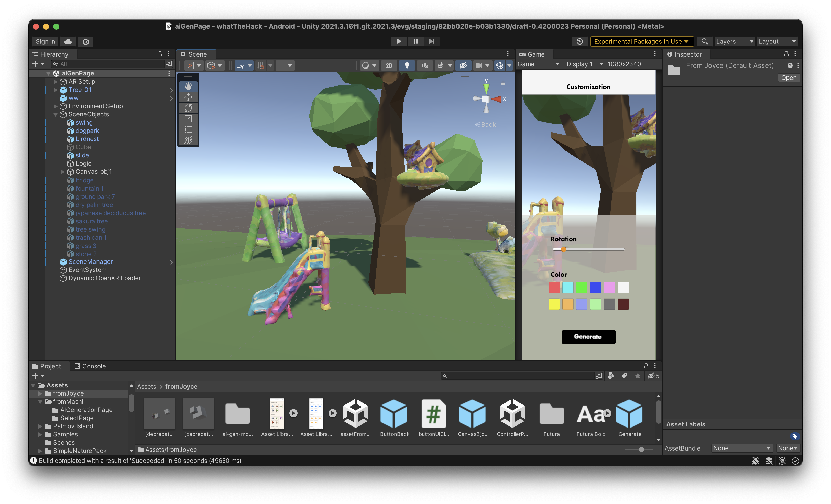The image size is (831, 504).
Task: Open Scene camera settings dropdown
Action: click(482, 65)
